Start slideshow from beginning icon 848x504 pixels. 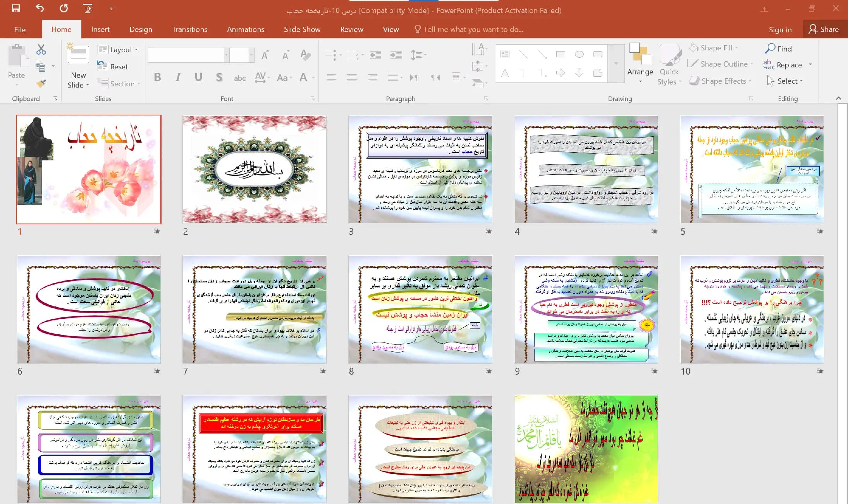pos(88,8)
